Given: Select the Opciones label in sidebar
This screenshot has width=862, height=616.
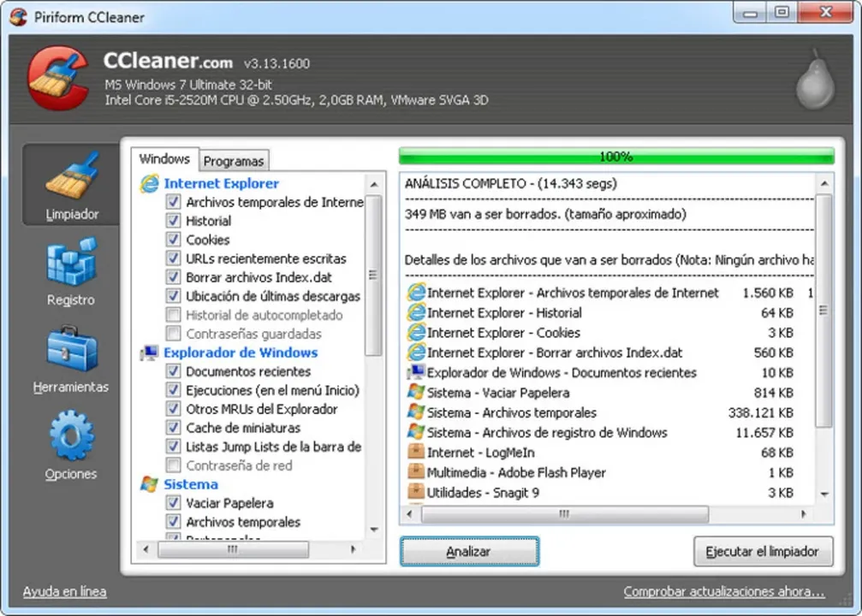Looking at the screenshot, I should pyautogui.click(x=71, y=474).
